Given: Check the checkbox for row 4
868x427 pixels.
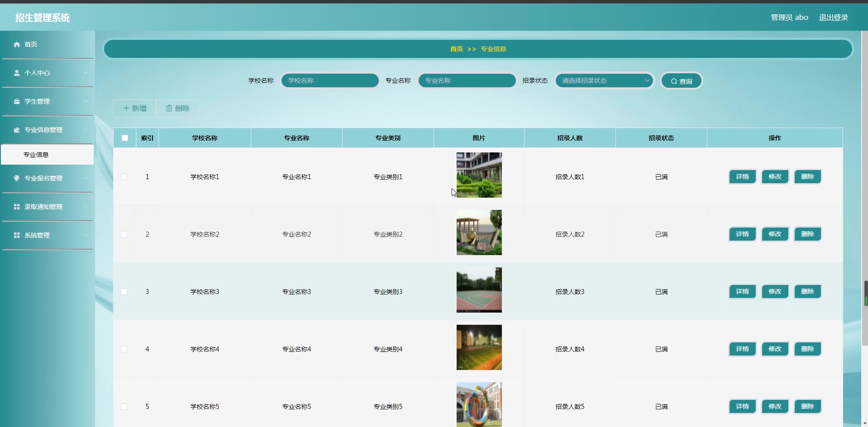Looking at the screenshot, I should [124, 349].
